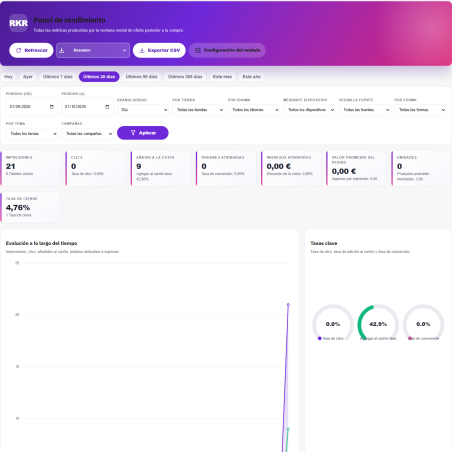The width and height of the screenshot is (452, 452).
Task: Click the 42.9% add-to-cart gauge
Action: click(x=378, y=323)
